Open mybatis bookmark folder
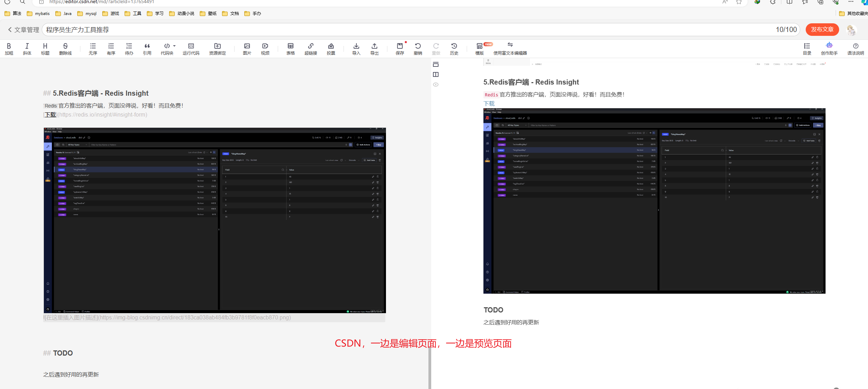The image size is (868, 389). (x=38, y=14)
